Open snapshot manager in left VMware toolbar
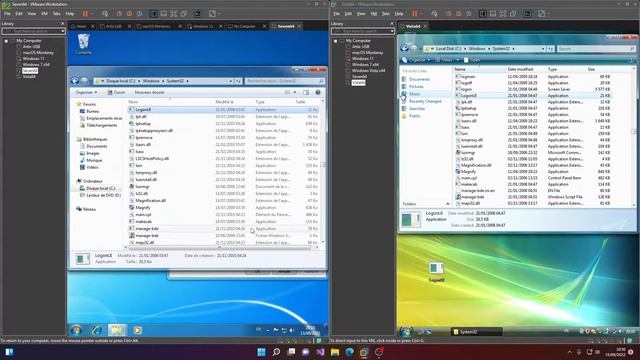The width and height of the screenshot is (640, 360). [x=140, y=13]
